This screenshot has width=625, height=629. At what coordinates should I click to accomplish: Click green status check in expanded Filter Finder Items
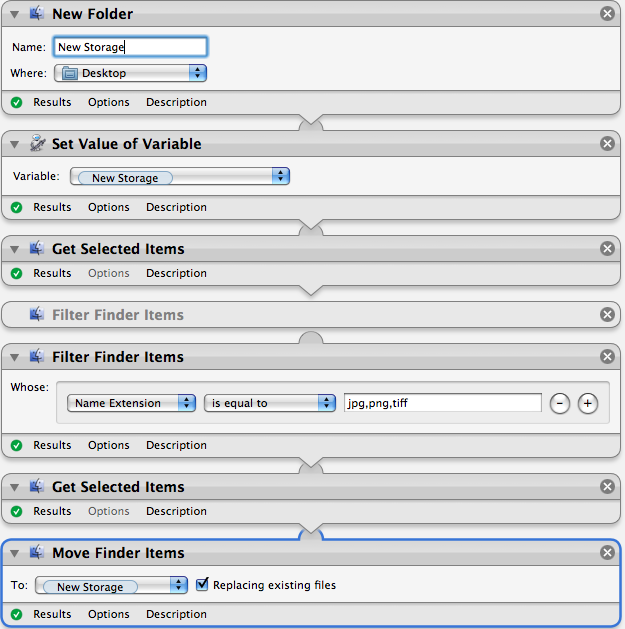16,445
